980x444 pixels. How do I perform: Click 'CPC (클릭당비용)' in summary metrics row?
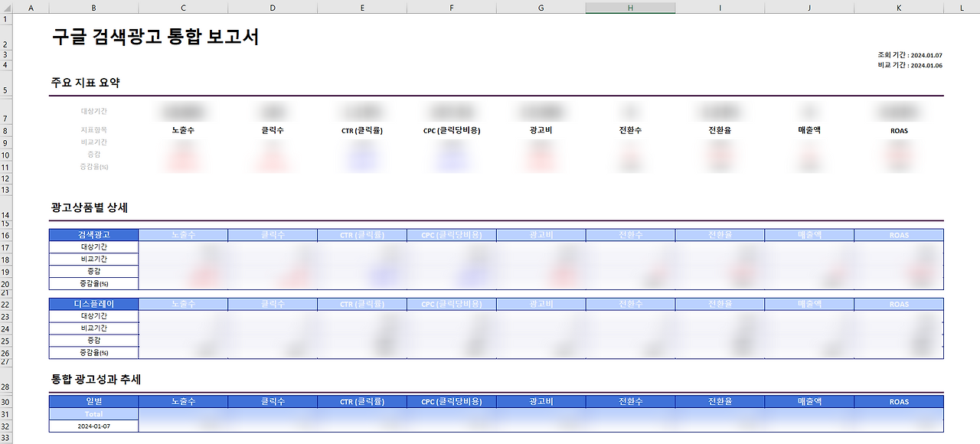click(452, 131)
